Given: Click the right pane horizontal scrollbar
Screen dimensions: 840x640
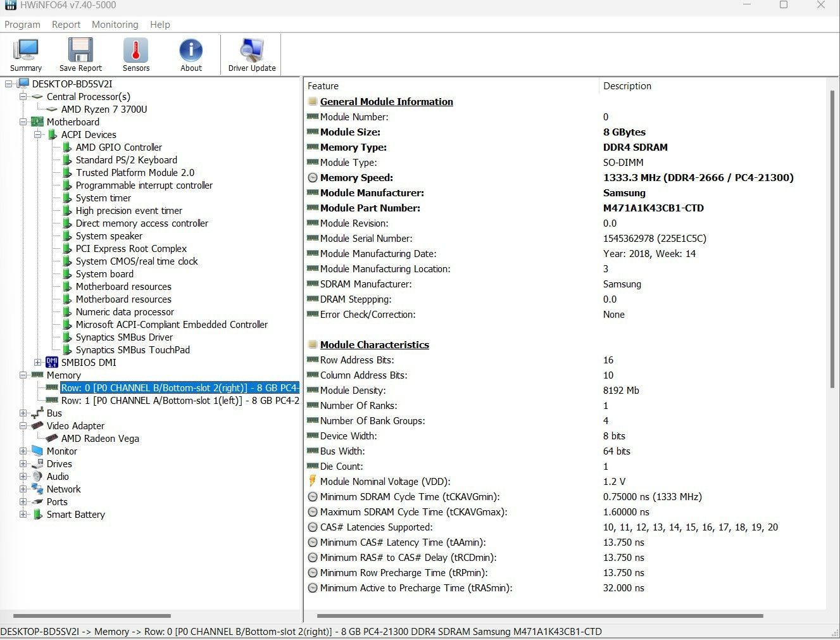Looking at the screenshot, I should [x=539, y=615].
